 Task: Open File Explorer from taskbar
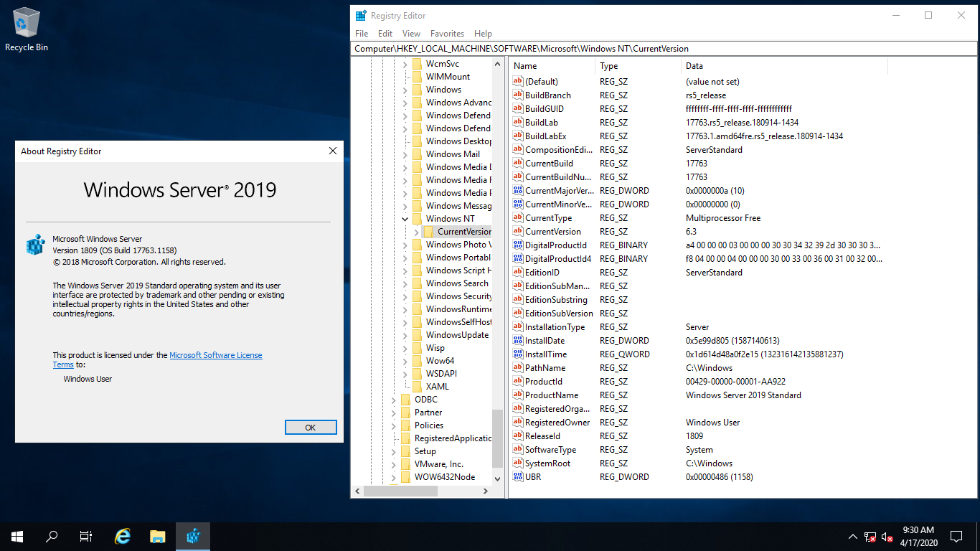[x=158, y=536]
